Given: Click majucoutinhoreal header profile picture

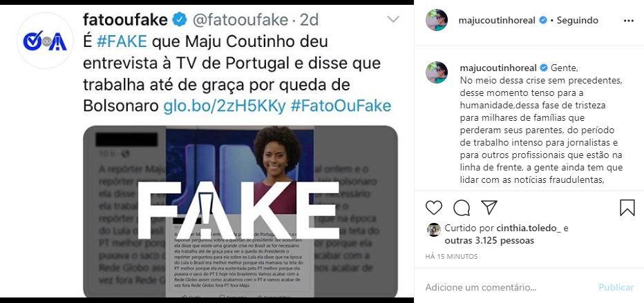Looking at the screenshot, I should tap(437, 20).
